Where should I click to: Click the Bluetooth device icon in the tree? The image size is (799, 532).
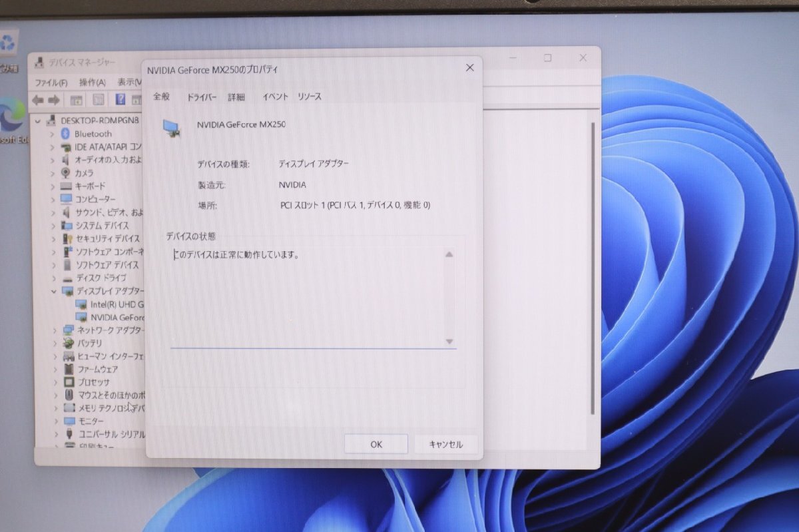click(65, 134)
